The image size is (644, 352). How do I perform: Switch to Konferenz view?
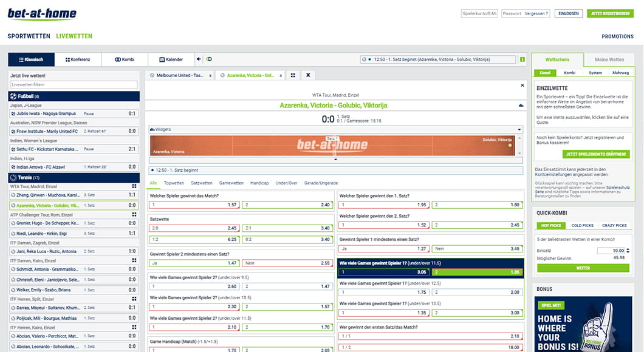[78, 59]
